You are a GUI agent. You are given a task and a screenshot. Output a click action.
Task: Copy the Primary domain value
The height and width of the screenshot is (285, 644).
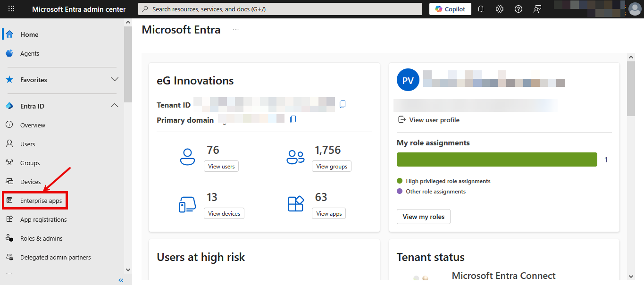(x=293, y=120)
